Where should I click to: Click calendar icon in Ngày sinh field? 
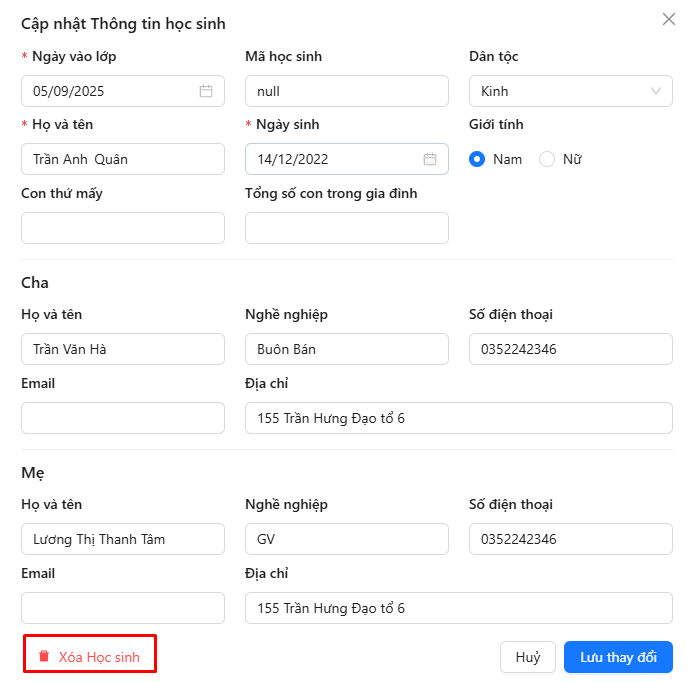coord(430,159)
